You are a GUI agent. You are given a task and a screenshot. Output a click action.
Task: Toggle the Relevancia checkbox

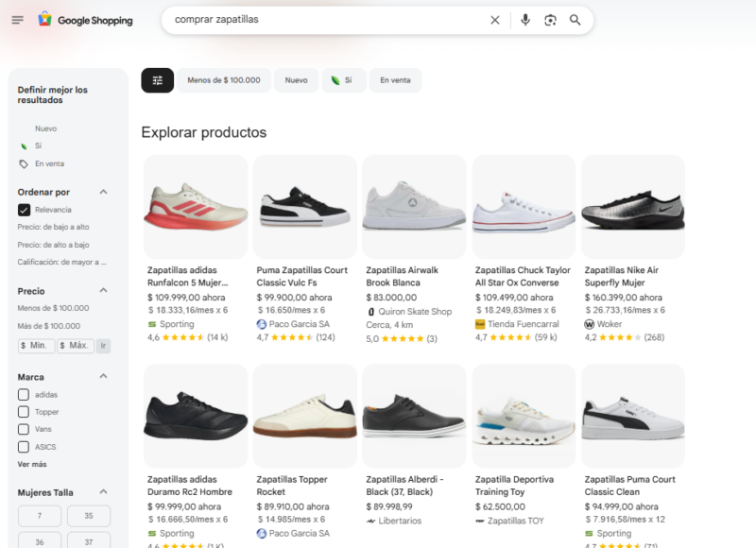[24, 210]
